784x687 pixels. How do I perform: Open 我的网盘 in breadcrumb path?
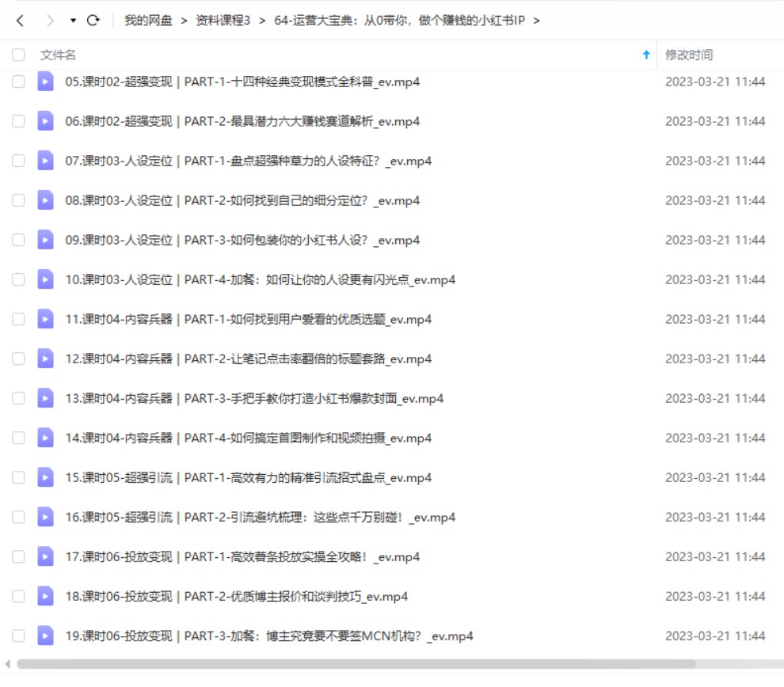point(148,21)
